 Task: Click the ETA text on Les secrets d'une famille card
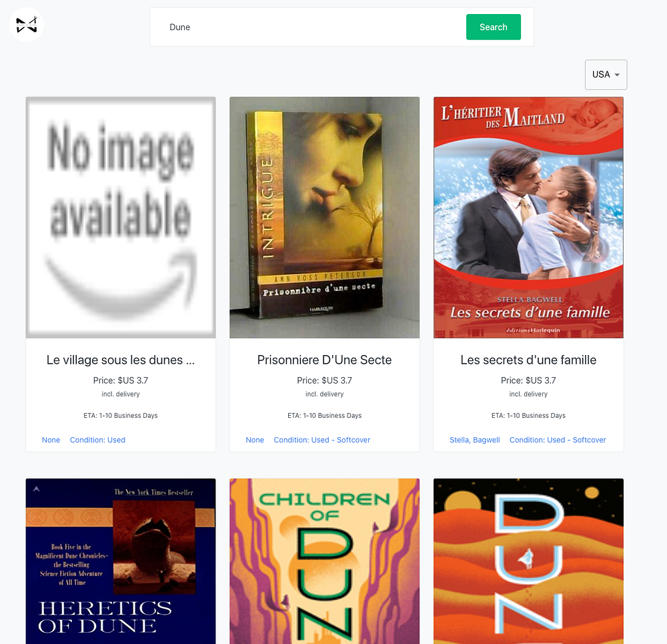528,415
